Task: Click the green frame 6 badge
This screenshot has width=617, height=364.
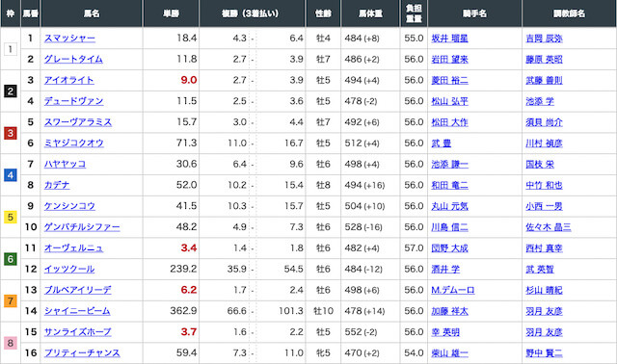Action: (11, 259)
